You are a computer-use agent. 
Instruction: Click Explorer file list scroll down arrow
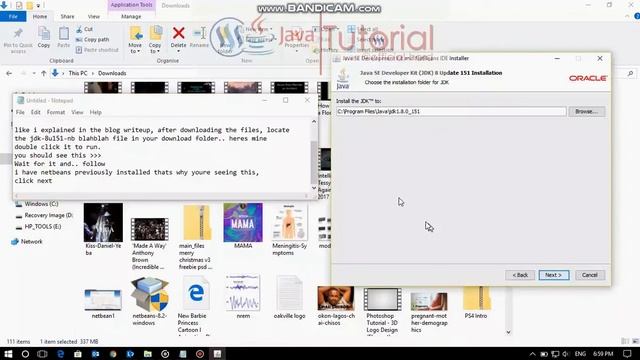pyautogui.click(x=508, y=332)
